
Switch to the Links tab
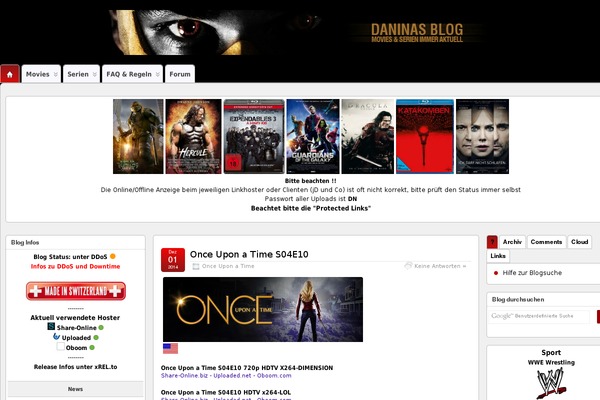pyautogui.click(x=498, y=256)
